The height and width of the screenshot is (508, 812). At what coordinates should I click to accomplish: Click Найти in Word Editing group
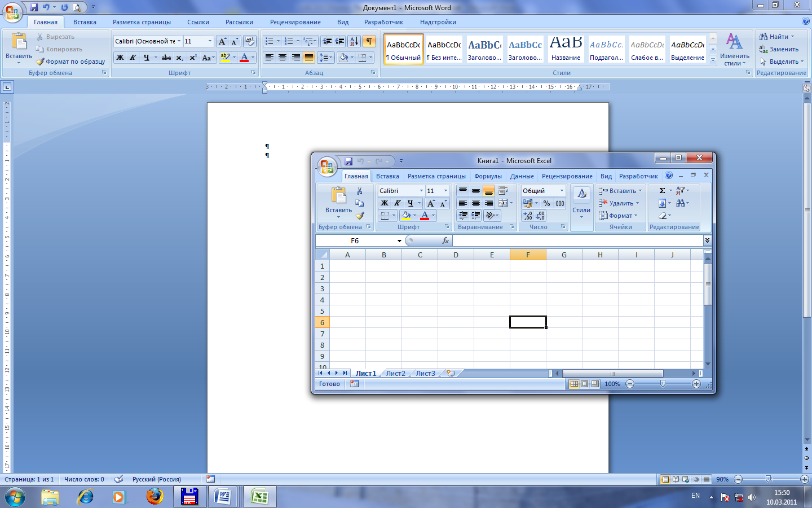point(777,37)
